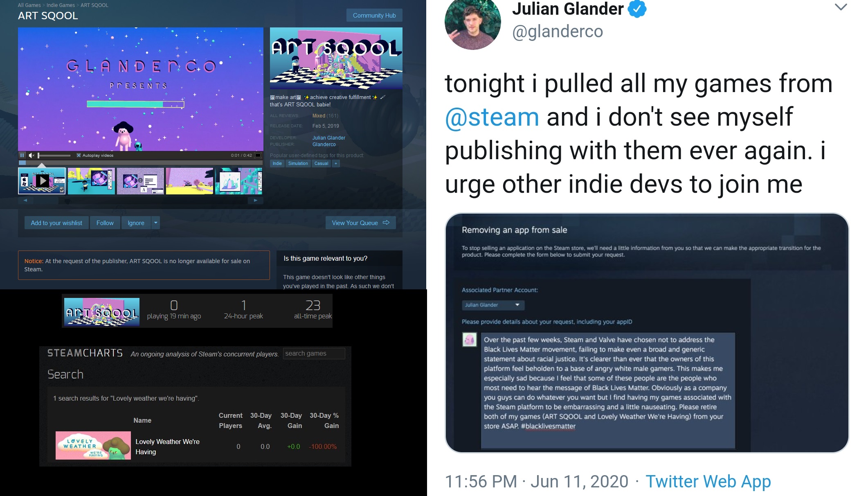Click the search games input field

314,354
